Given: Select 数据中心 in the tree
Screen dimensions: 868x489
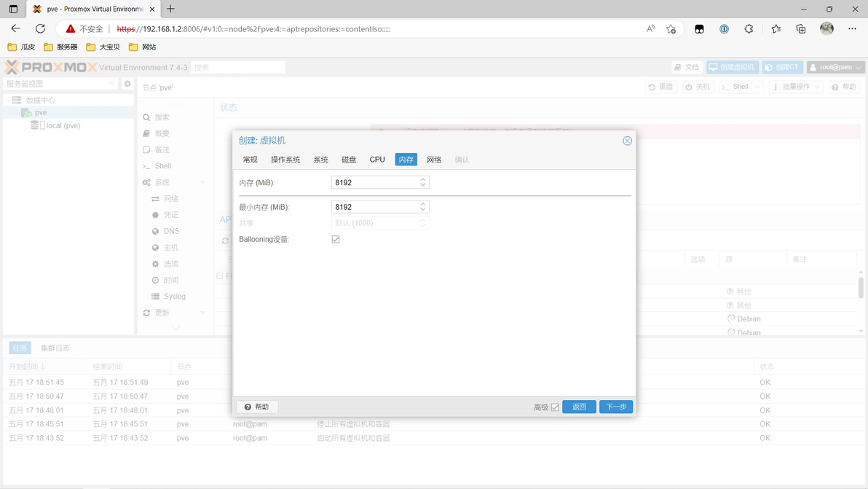Looking at the screenshot, I should tap(40, 101).
